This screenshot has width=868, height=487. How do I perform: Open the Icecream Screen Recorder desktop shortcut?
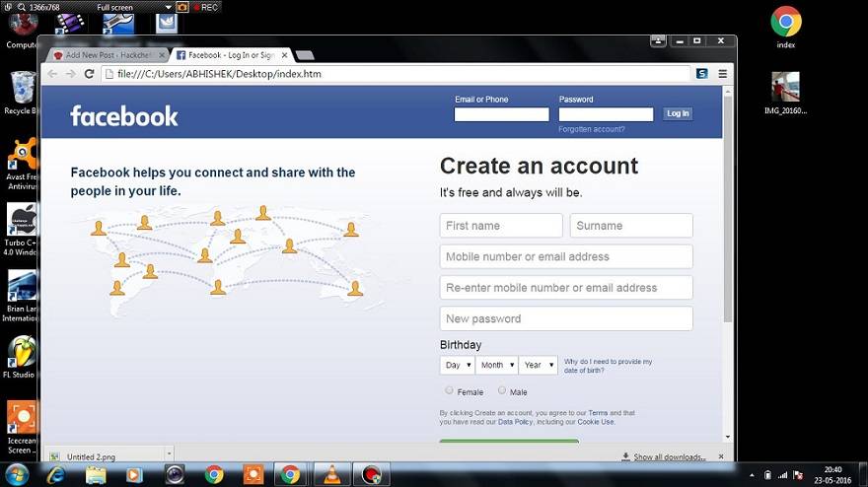(22, 427)
